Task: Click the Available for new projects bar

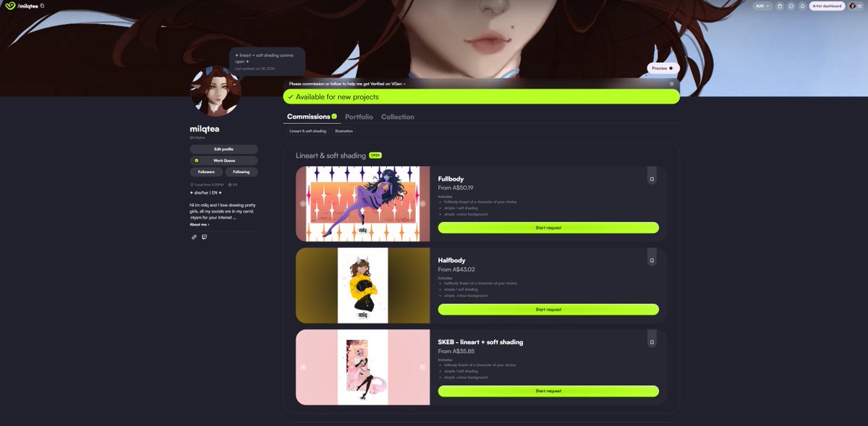Action: click(481, 96)
